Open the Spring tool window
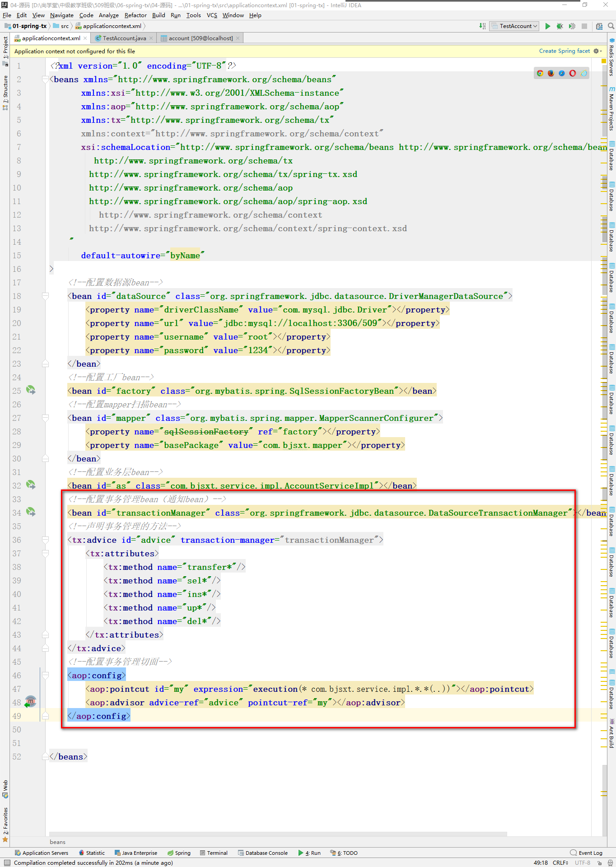Viewport: 616px width, 867px height. point(179,853)
